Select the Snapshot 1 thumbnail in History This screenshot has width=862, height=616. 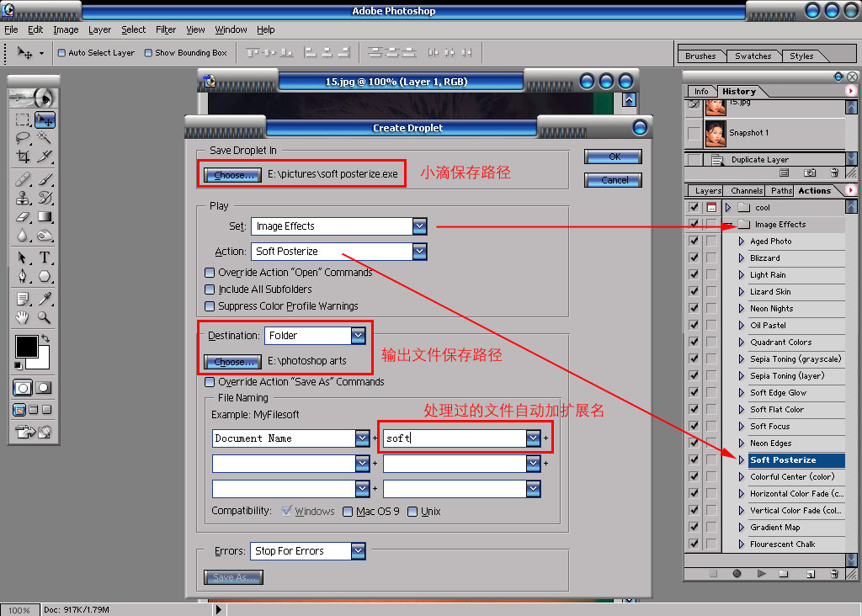pos(716,134)
